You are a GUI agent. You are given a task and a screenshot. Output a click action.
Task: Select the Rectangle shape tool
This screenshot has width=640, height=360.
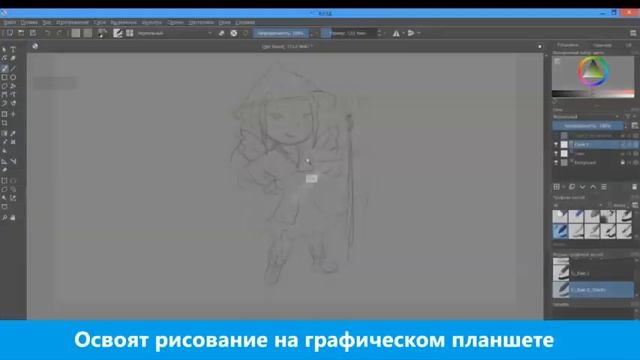4,77
